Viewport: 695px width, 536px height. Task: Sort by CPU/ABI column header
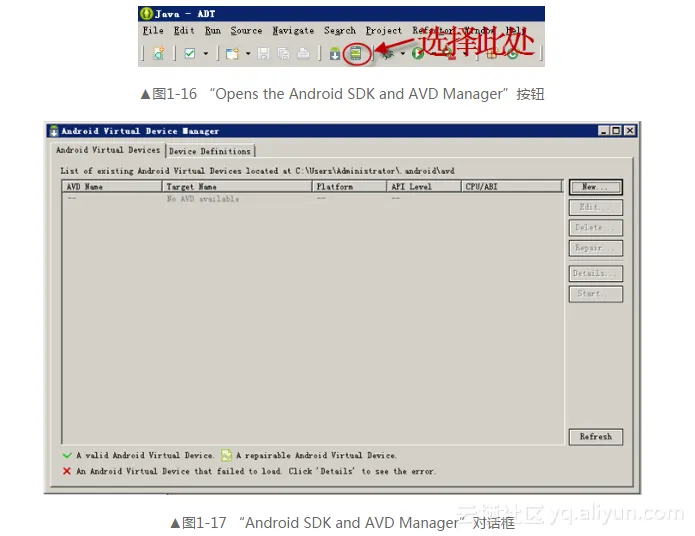click(512, 187)
